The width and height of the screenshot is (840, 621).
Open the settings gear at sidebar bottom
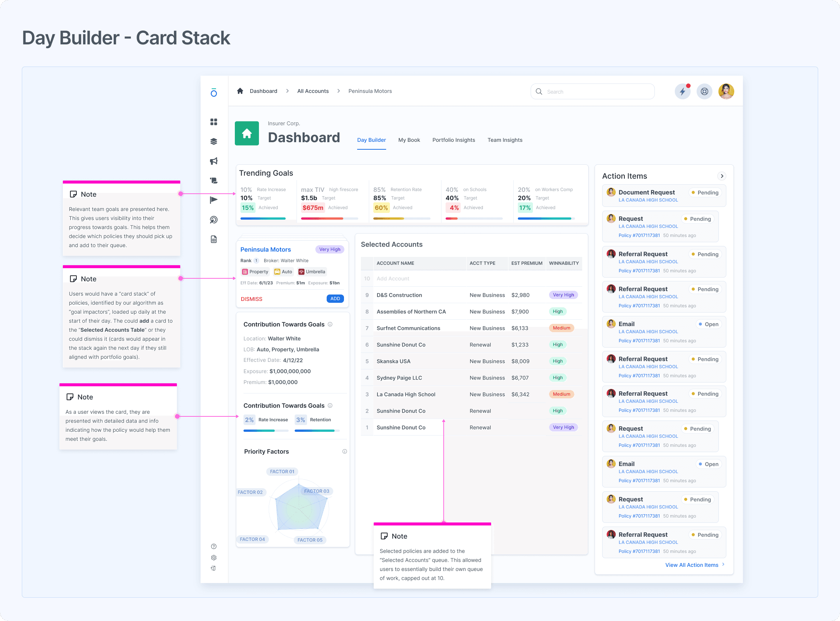[x=214, y=557]
